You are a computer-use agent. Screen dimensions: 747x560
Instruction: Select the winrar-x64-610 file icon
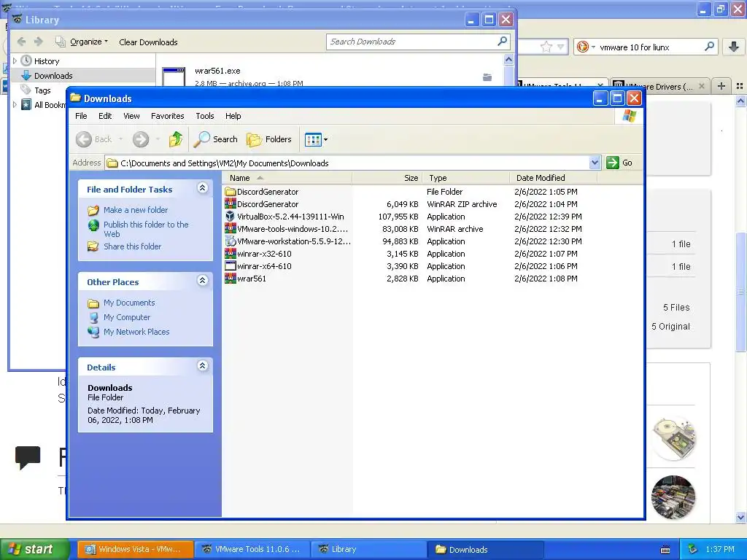tap(231, 265)
